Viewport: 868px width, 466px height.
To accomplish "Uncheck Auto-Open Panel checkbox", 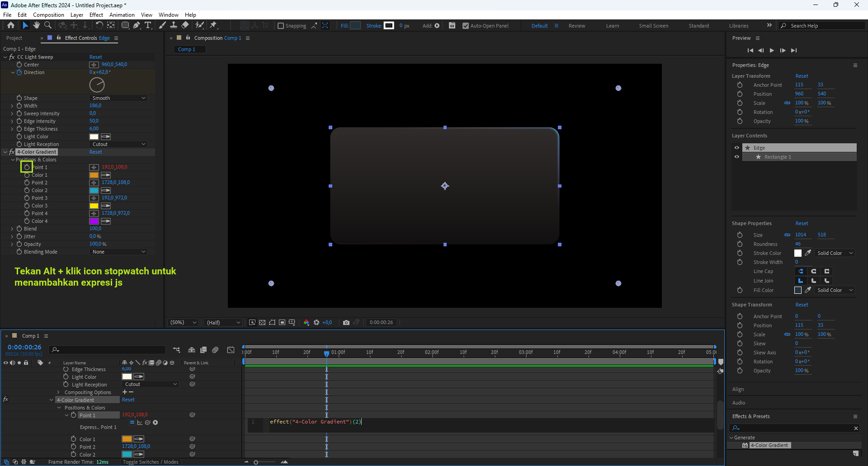I will [x=466, y=26].
